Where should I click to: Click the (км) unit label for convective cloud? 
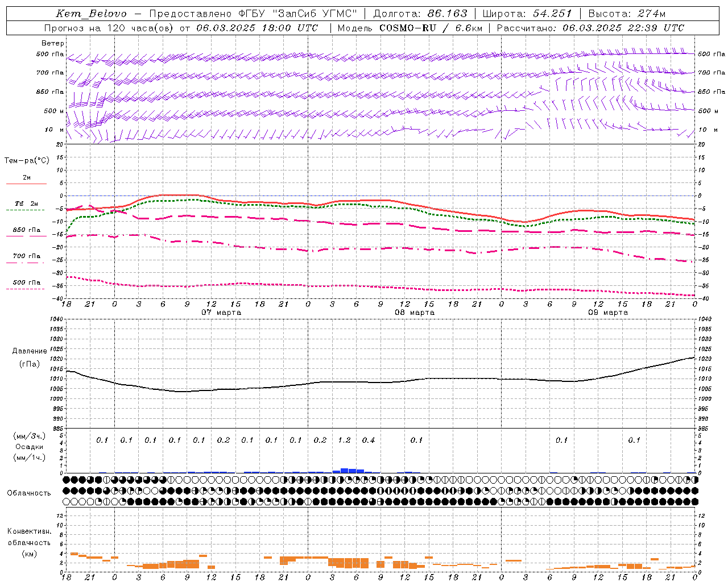30,554
